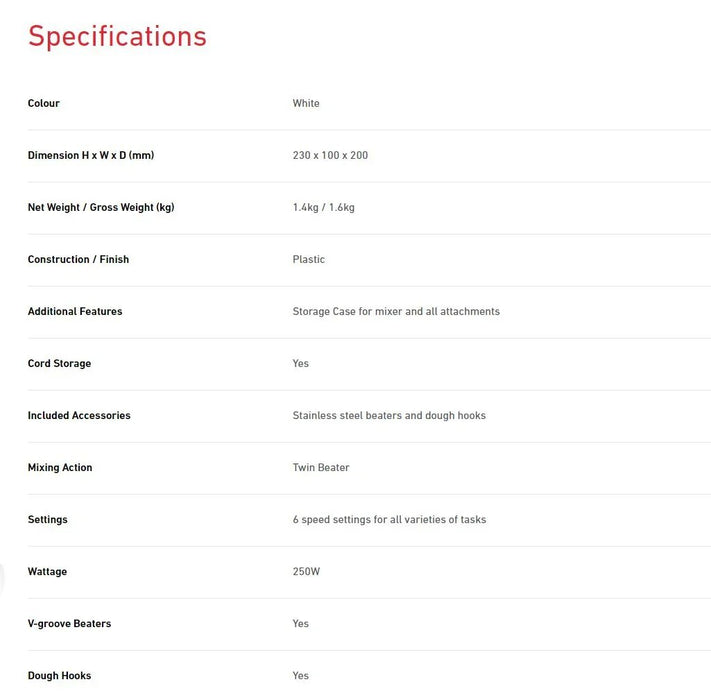Click the Included Accessories label
711x700 pixels.
pos(79,416)
